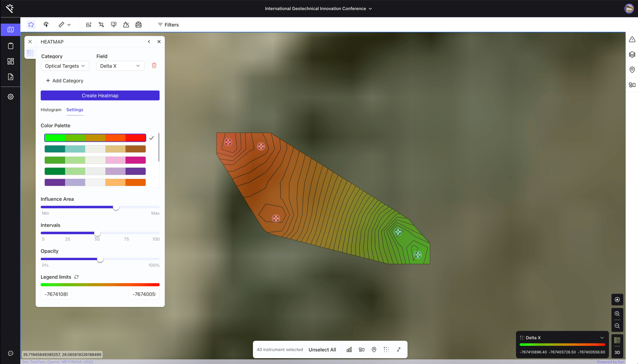This screenshot has height=364, width=638.
Task: Toggle the satellite basemap thumbnail
Action: 617,341
